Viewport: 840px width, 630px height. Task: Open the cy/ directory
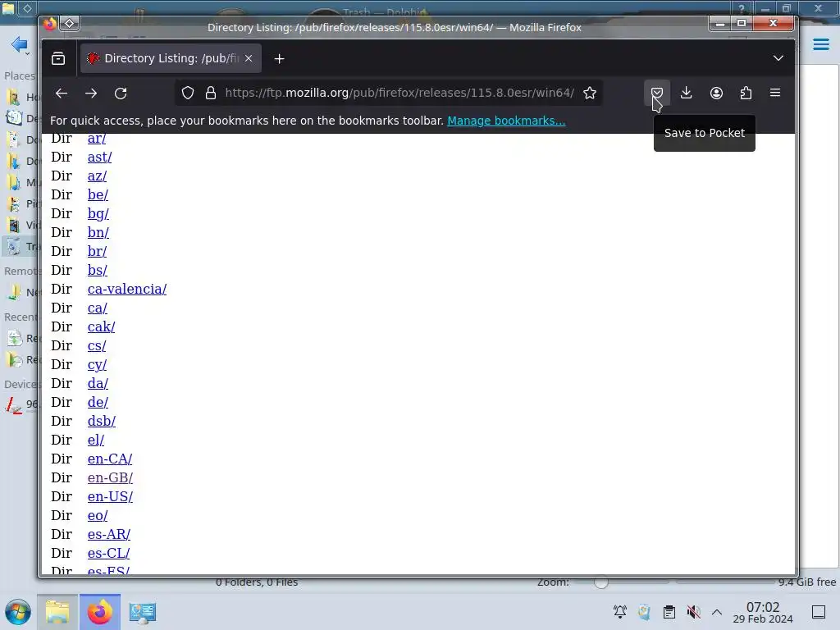click(97, 365)
